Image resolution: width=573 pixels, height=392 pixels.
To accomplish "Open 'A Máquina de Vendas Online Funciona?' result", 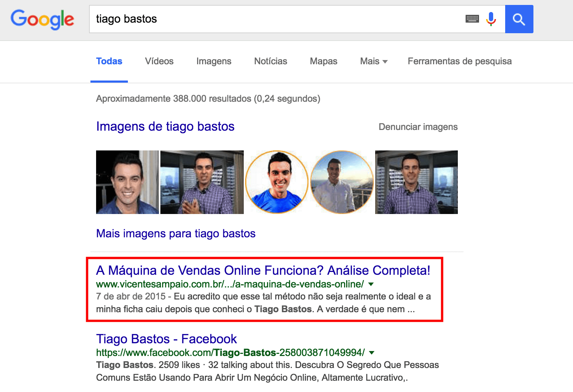I will [x=263, y=270].
